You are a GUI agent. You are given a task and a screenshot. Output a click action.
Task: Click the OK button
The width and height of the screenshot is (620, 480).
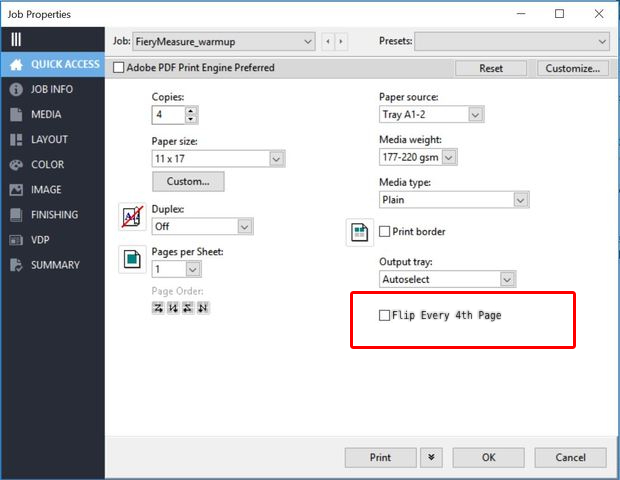(488, 457)
